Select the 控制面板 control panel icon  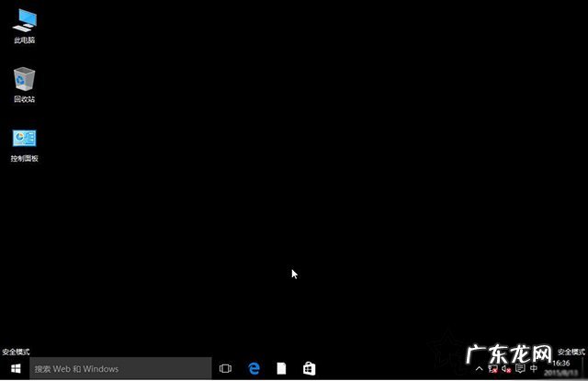(25, 145)
